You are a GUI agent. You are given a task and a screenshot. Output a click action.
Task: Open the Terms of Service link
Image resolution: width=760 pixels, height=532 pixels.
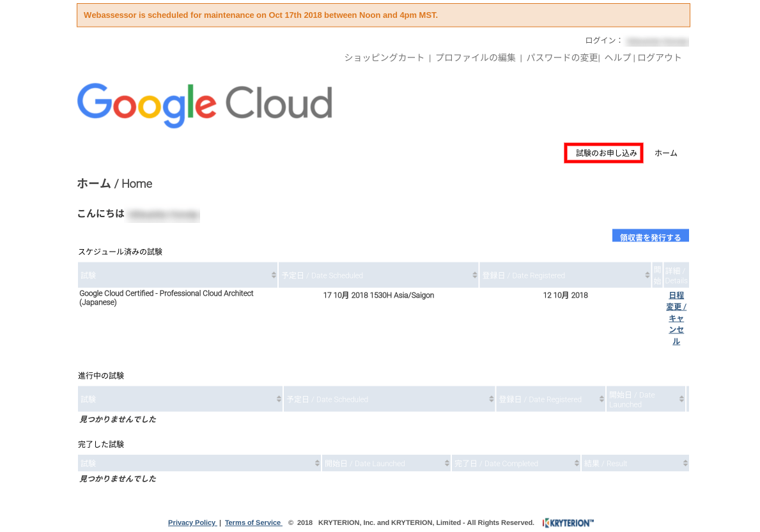click(x=253, y=523)
